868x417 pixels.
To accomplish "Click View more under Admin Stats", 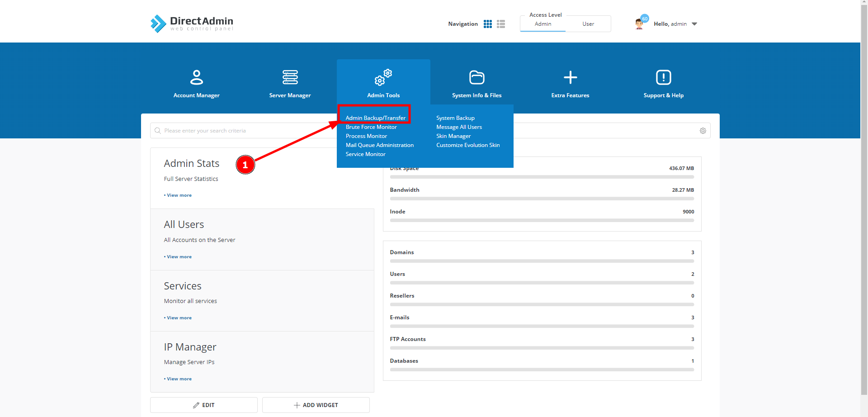I will coord(179,195).
